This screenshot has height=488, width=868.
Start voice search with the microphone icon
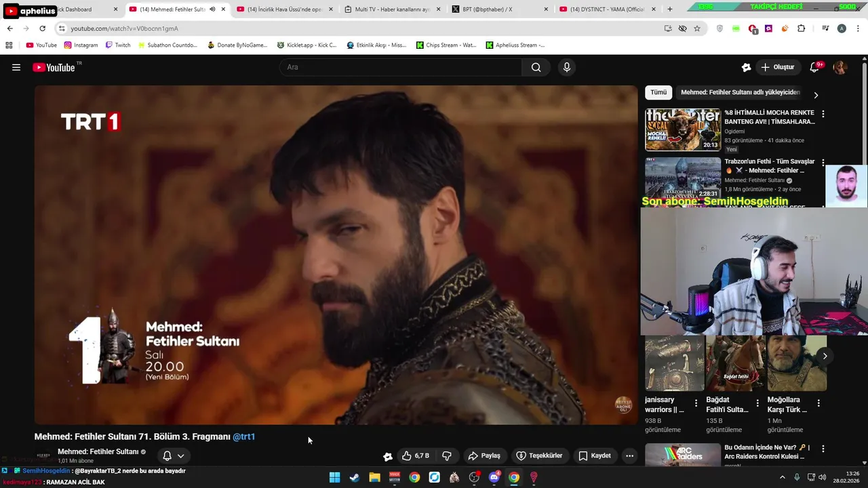[x=567, y=67]
